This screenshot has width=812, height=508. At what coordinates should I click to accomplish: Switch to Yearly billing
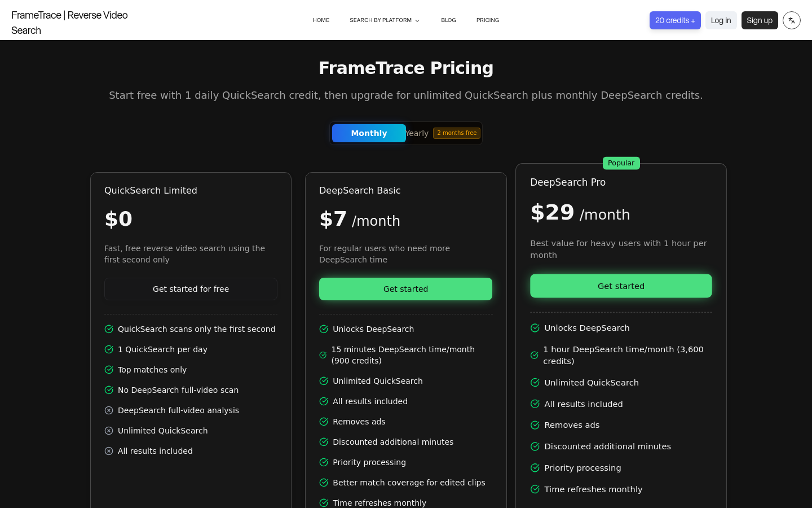[x=417, y=133]
